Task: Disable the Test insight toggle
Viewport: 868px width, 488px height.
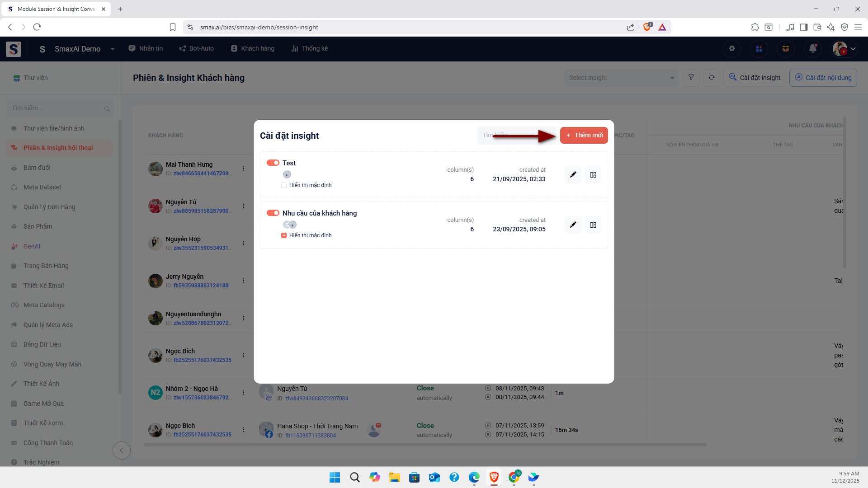Action: click(273, 163)
